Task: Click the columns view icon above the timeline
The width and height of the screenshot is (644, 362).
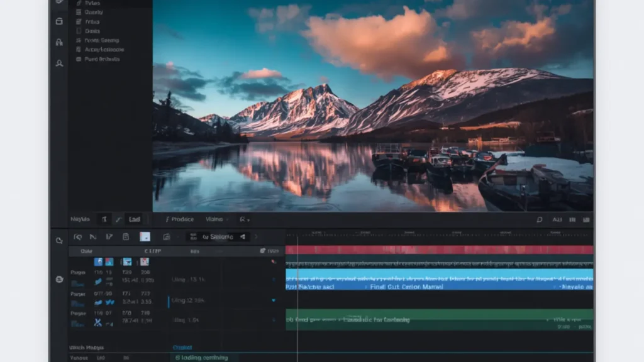Action: [x=572, y=219]
